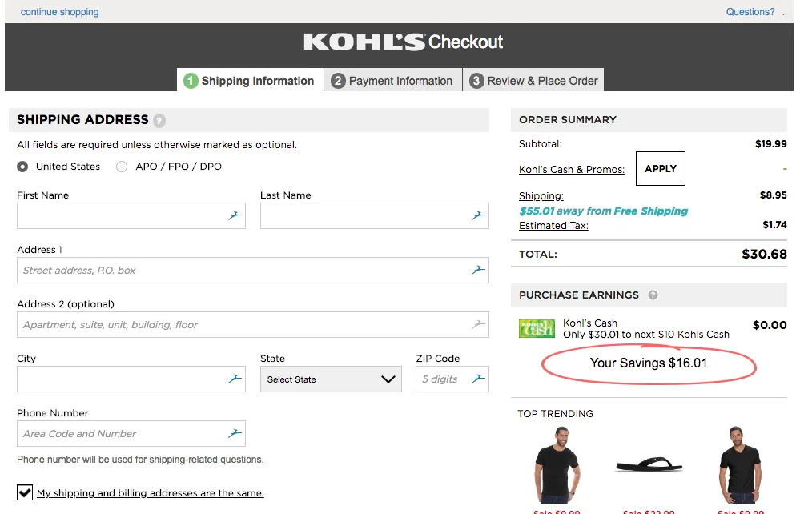
Task: Click the continue shopping link
Action: point(60,12)
